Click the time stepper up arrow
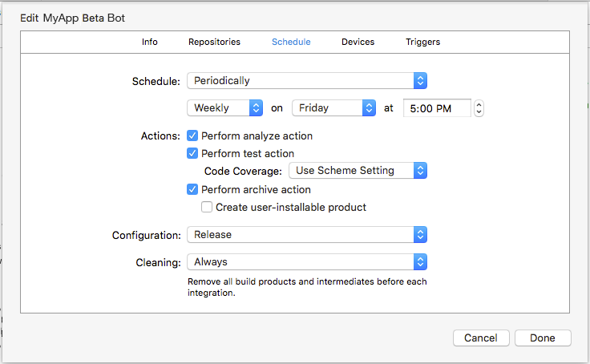The height and width of the screenshot is (364, 590). tap(479, 104)
